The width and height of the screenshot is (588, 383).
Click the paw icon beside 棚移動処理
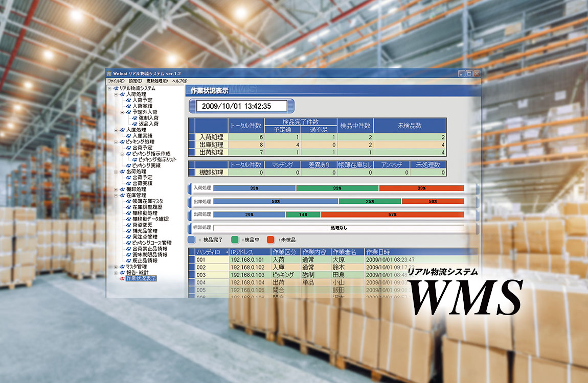[x=129, y=213]
